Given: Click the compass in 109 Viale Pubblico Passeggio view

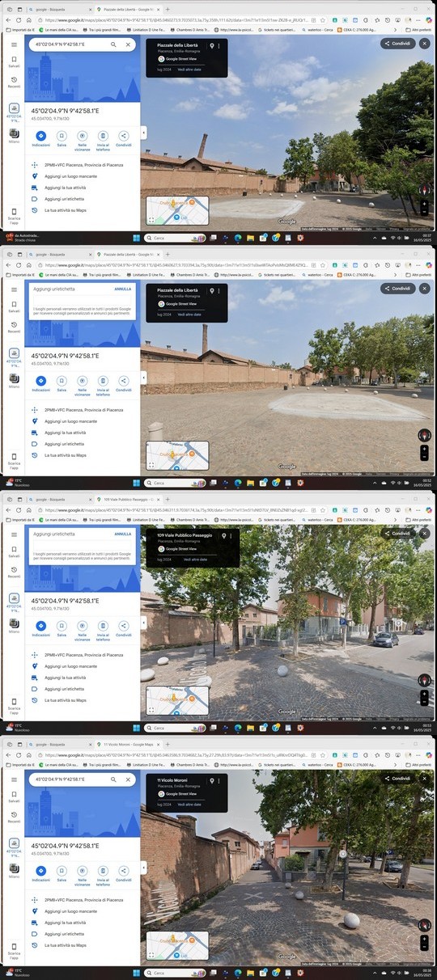Looking at the screenshot, I should click(x=425, y=680).
